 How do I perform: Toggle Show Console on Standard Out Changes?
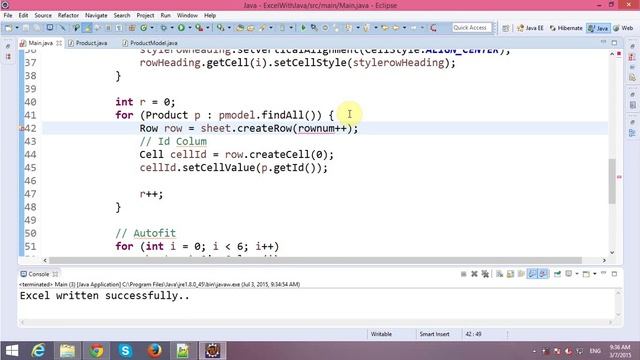[x=532, y=274]
